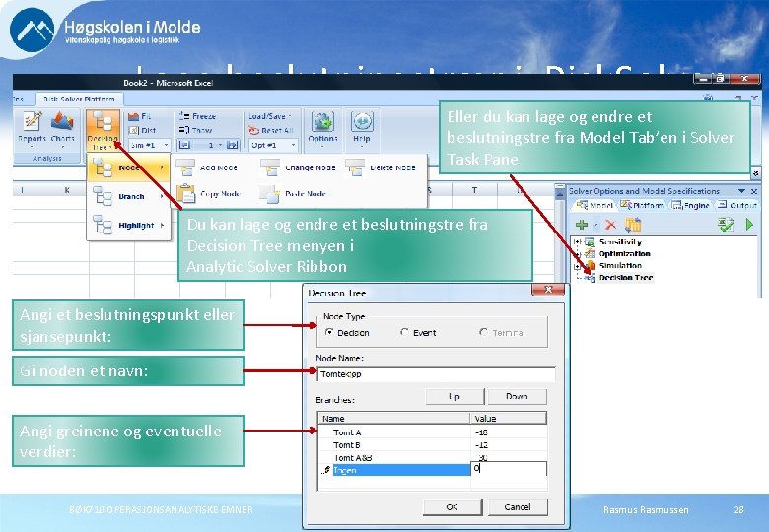Open the Highlight submenu

tap(128, 226)
